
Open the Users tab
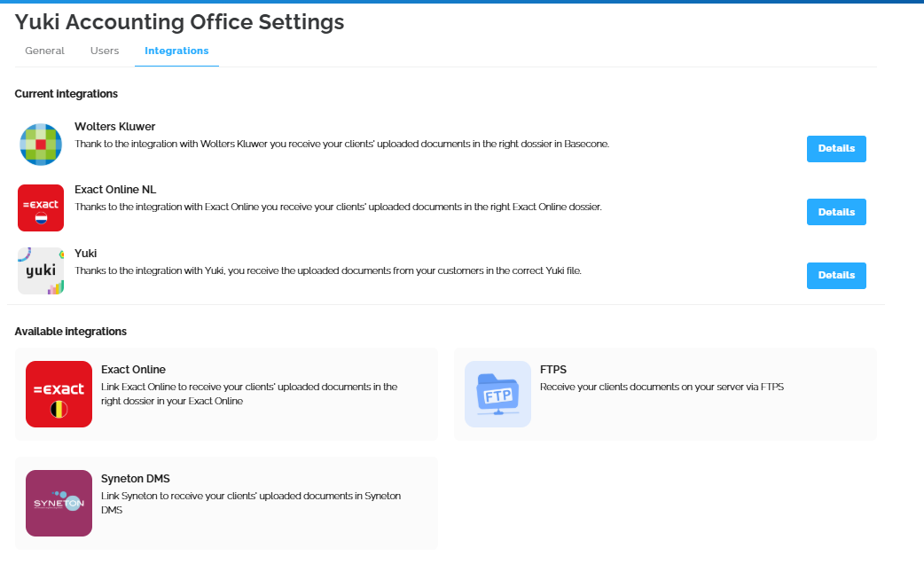tap(105, 51)
